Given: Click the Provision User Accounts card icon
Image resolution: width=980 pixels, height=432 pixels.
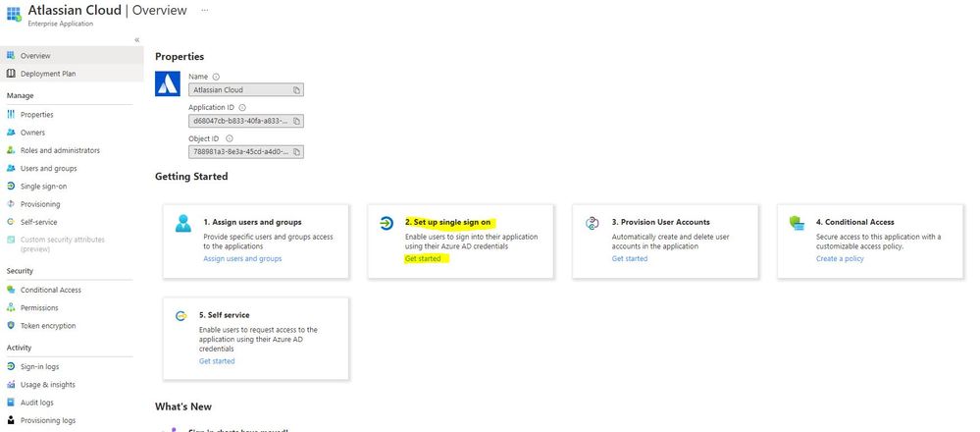Looking at the screenshot, I should pos(592,223).
